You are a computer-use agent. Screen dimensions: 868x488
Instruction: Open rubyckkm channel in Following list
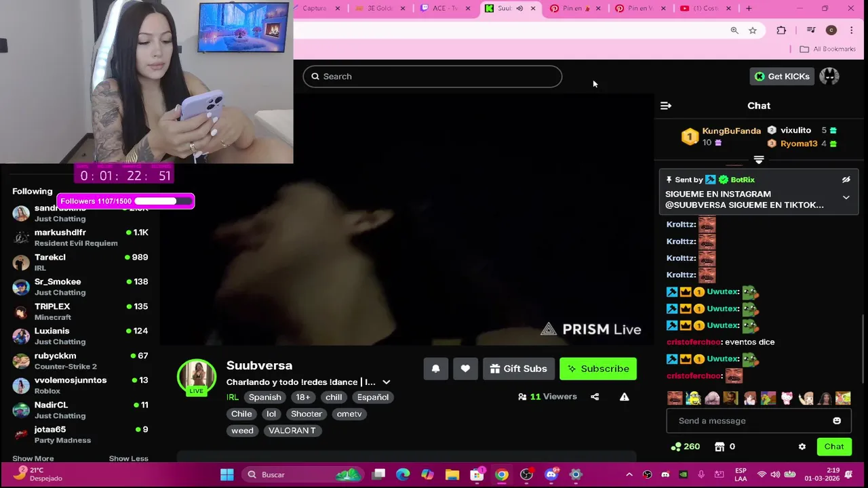tap(81, 361)
